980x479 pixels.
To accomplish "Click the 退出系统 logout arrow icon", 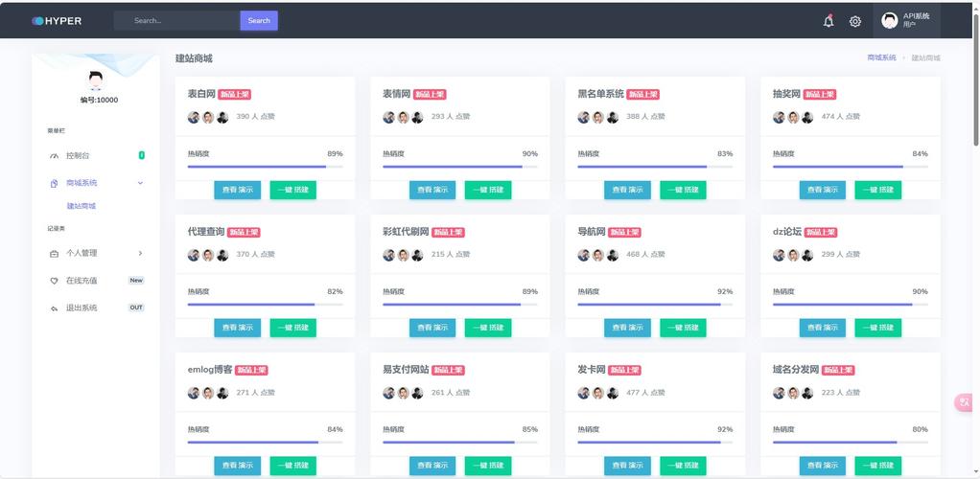I will point(54,308).
